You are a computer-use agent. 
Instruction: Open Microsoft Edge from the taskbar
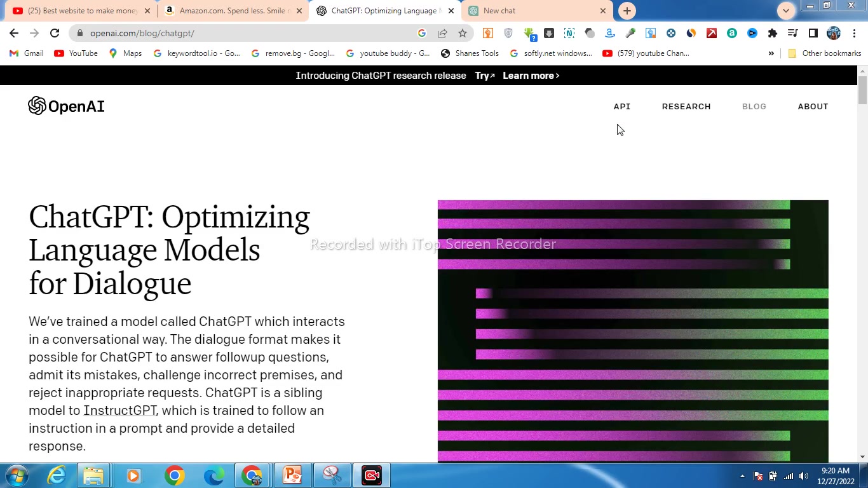tap(214, 475)
